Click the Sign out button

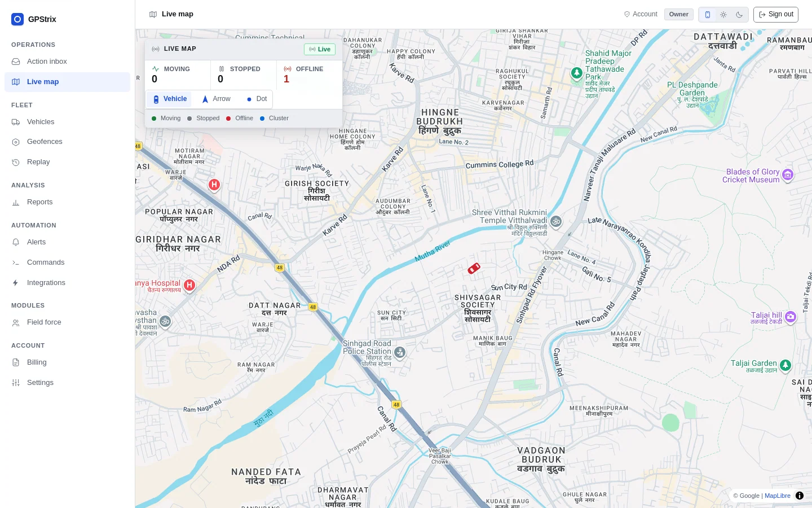(776, 15)
